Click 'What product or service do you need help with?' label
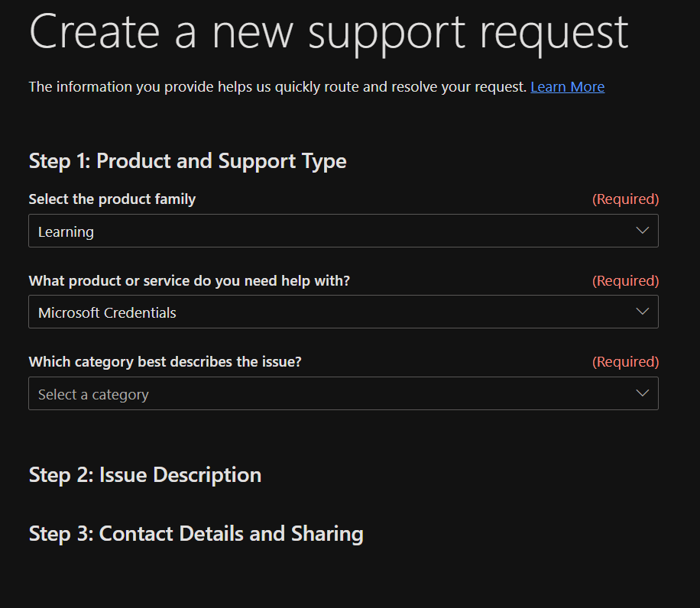This screenshot has width=700, height=608. click(190, 280)
